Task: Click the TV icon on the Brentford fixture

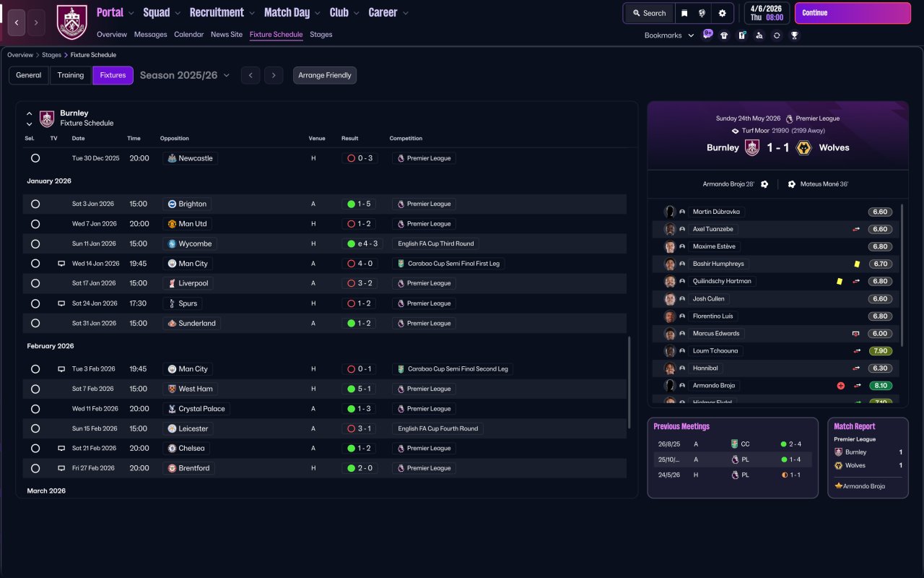Action: pos(61,468)
